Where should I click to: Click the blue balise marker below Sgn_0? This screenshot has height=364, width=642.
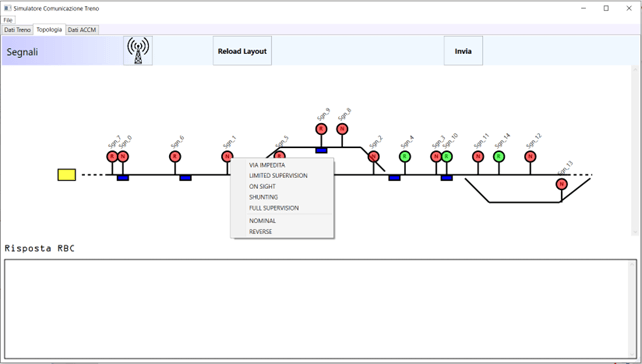point(123,178)
